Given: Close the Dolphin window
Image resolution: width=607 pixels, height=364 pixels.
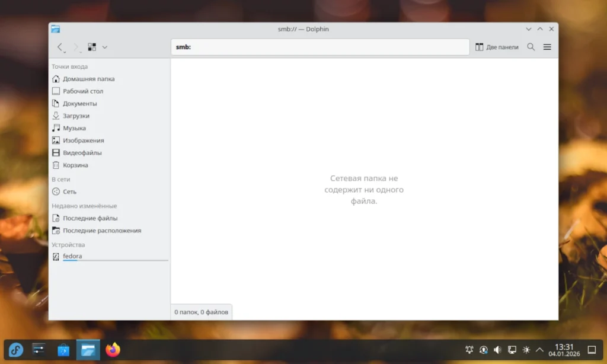Looking at the screenshot, I should tap(551, 29).
